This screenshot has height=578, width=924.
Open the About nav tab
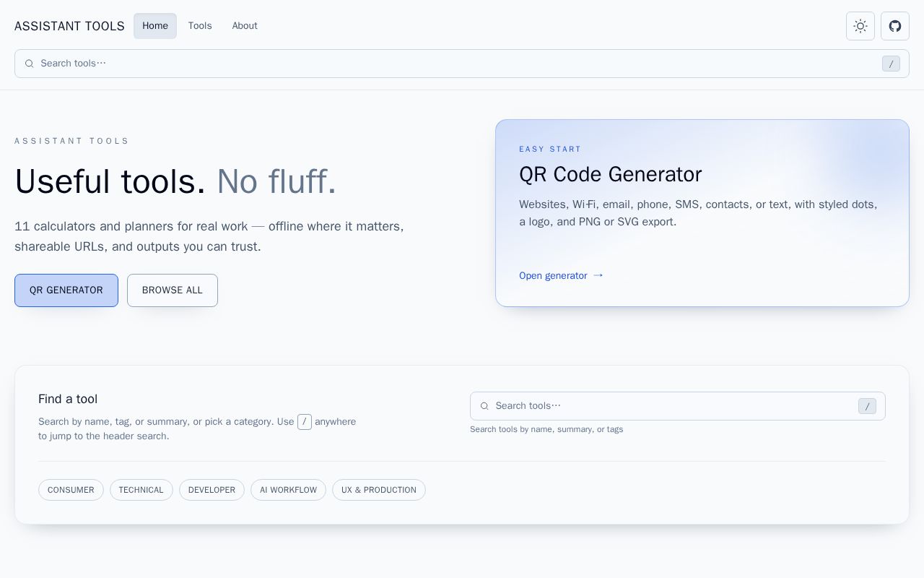pos(245,26)
